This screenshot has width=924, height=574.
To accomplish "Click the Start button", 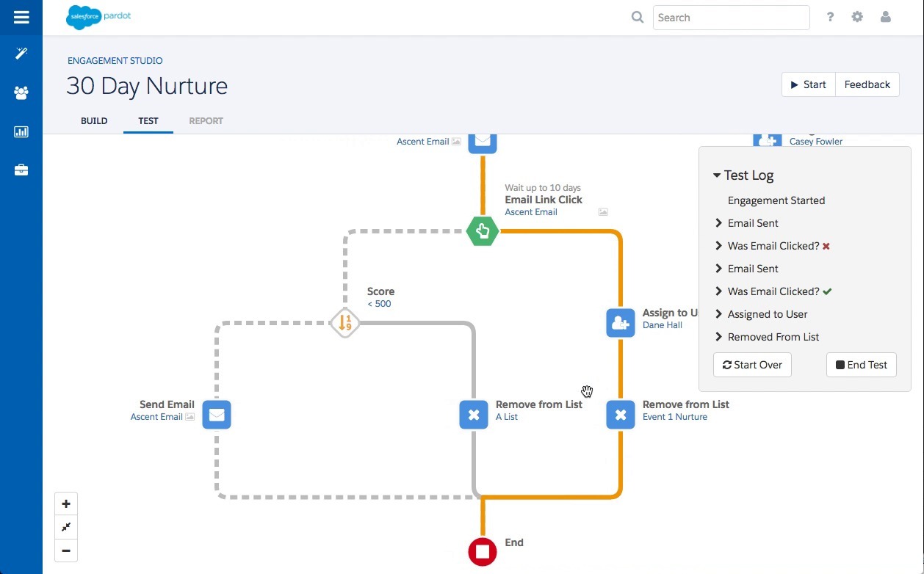I will click(809, 84).
